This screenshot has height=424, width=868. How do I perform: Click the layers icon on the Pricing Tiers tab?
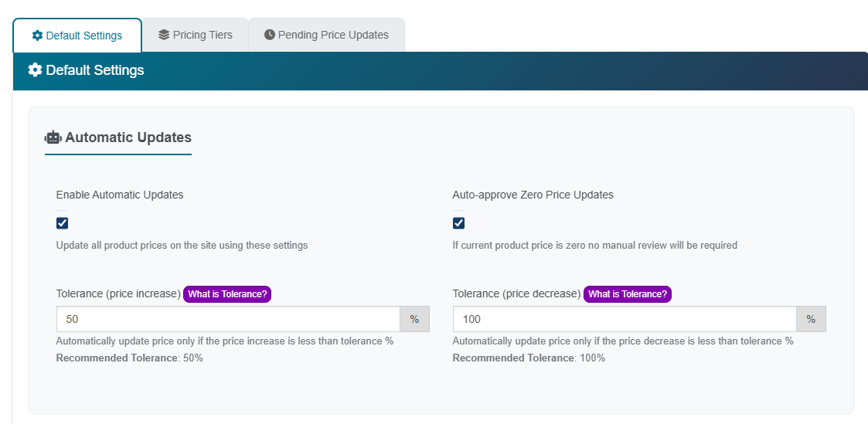pyautogui.click(x=164, y=35)
